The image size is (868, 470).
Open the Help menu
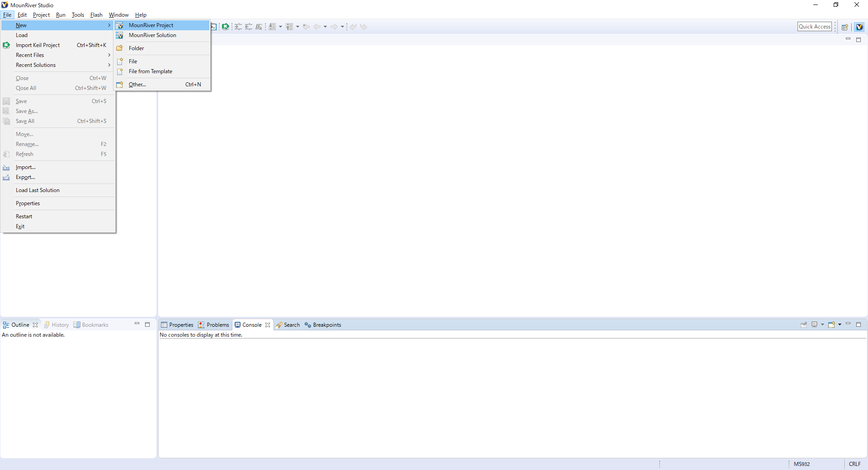[141, 15]
